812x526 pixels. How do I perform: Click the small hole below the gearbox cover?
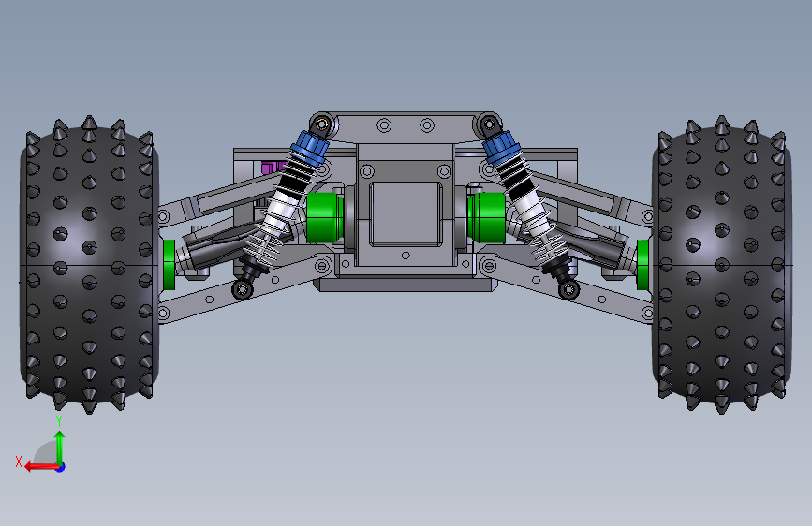coord(406,256)
